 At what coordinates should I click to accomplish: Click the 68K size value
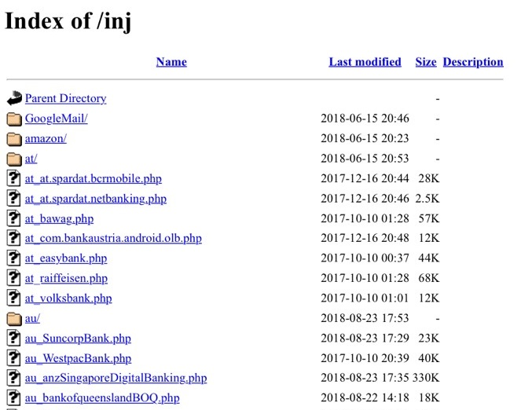point(429,278)
